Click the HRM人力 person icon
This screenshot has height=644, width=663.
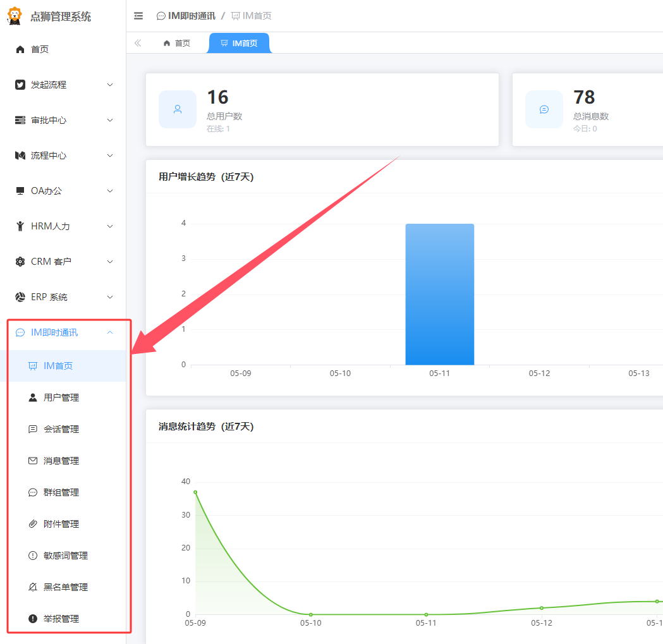pyautogui.click(x=20, y=226)
